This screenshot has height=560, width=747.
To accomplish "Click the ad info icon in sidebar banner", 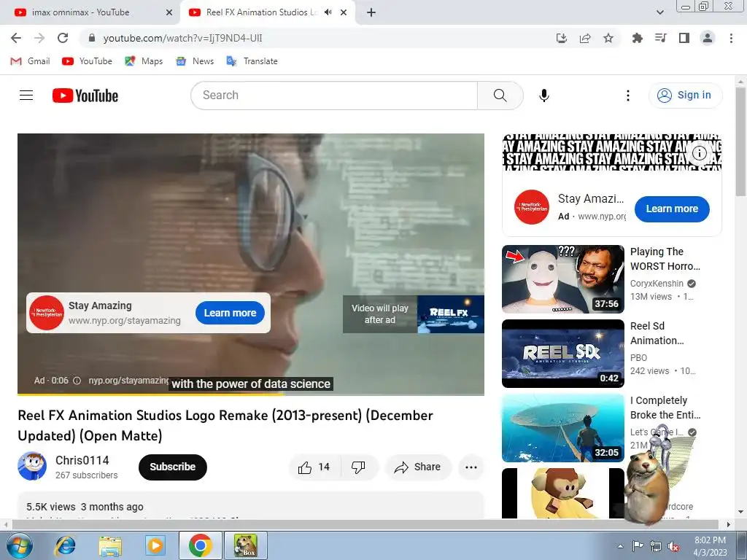I will (700, 153).
